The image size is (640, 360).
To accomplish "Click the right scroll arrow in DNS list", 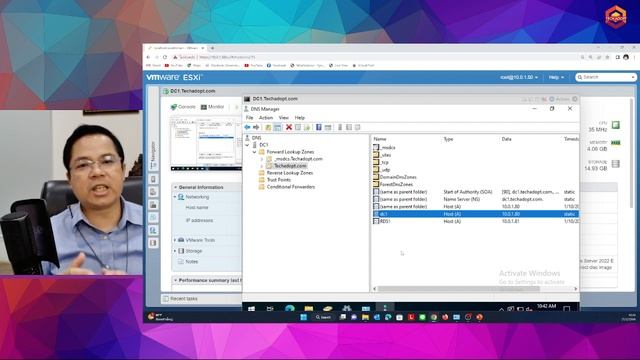I will point(576,289).
